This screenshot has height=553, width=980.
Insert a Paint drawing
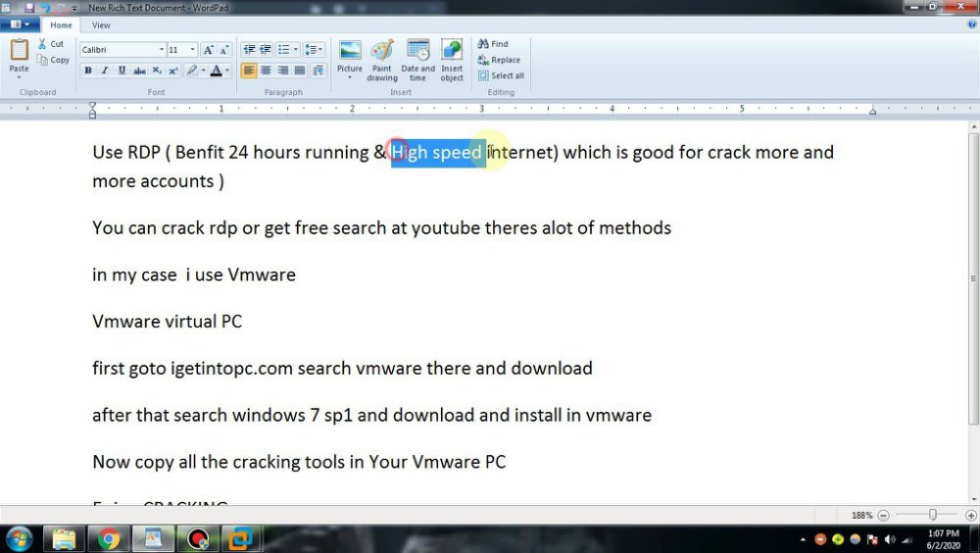(382, 60)
